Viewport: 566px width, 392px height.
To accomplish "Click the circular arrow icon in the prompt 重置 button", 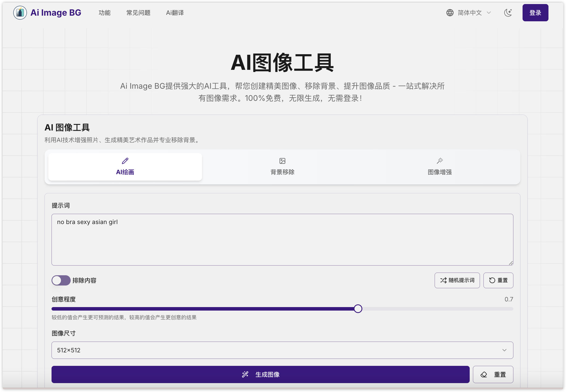I will (492, 280).
